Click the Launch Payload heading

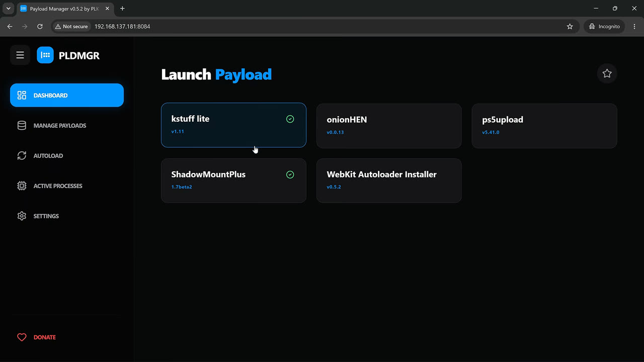216,74
